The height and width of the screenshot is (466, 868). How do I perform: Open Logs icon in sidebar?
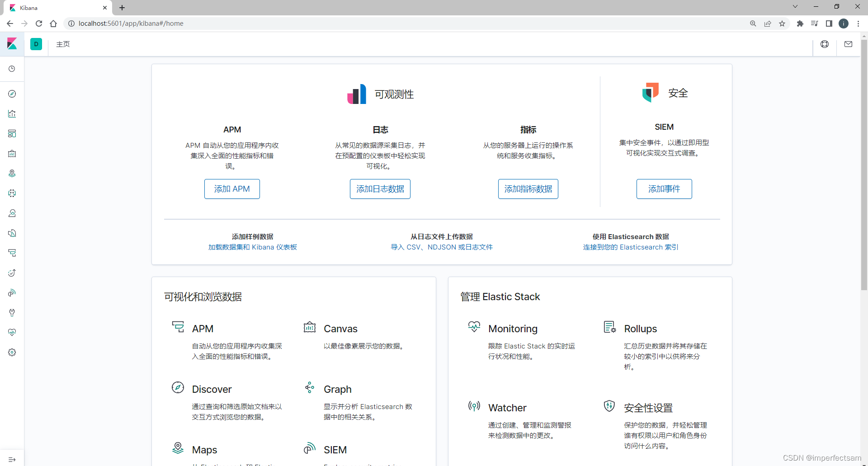[x=12, y=233]
